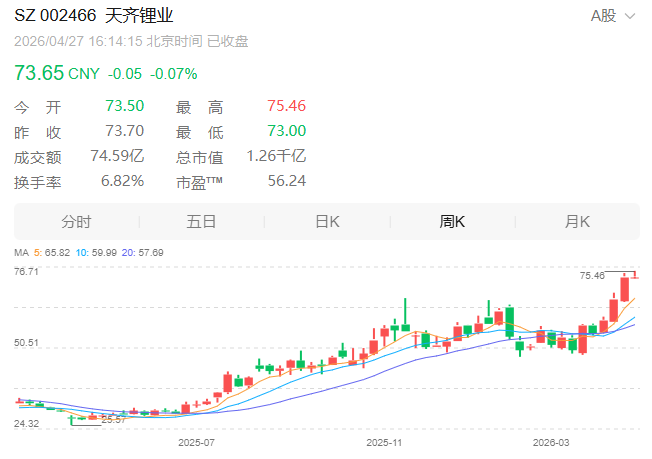Click the 25.57 low marker on chart
652x459 pixels.
coord(114,420)
